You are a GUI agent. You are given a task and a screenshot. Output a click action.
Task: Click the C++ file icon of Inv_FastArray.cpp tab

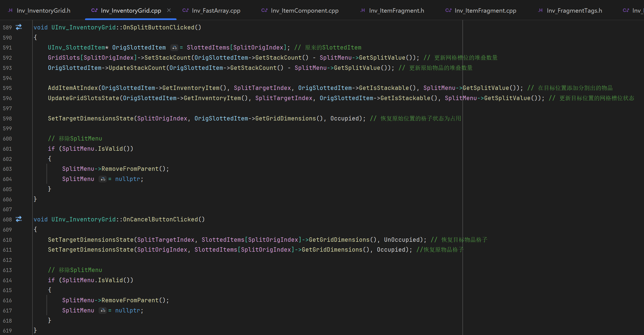coord(185,10)
